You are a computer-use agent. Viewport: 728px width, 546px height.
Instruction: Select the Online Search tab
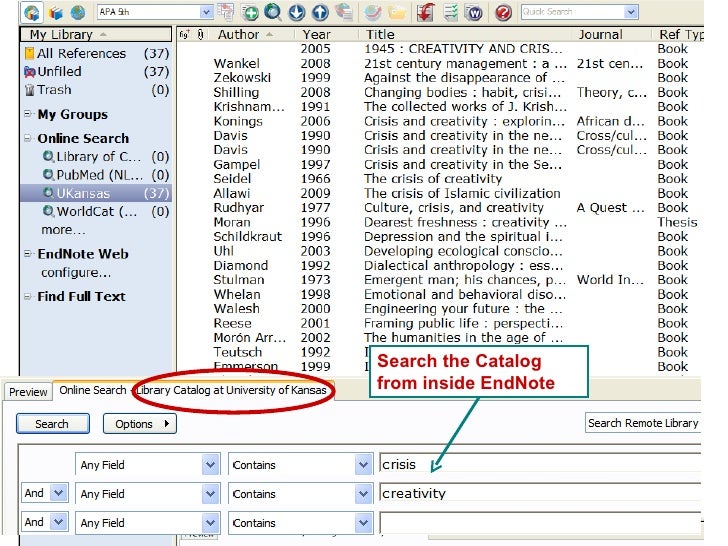[x=92, y=391]
